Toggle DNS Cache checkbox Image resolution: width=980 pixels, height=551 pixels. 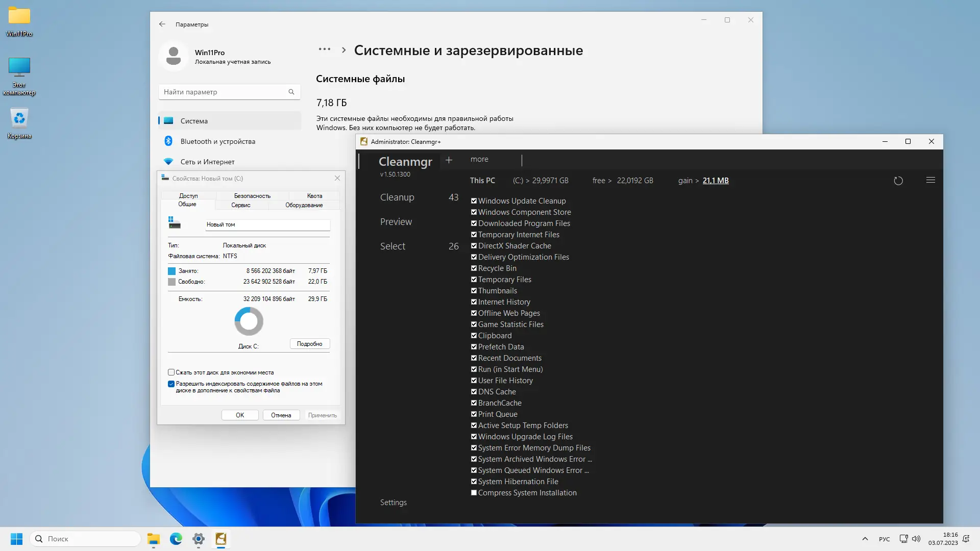point(474,392)
